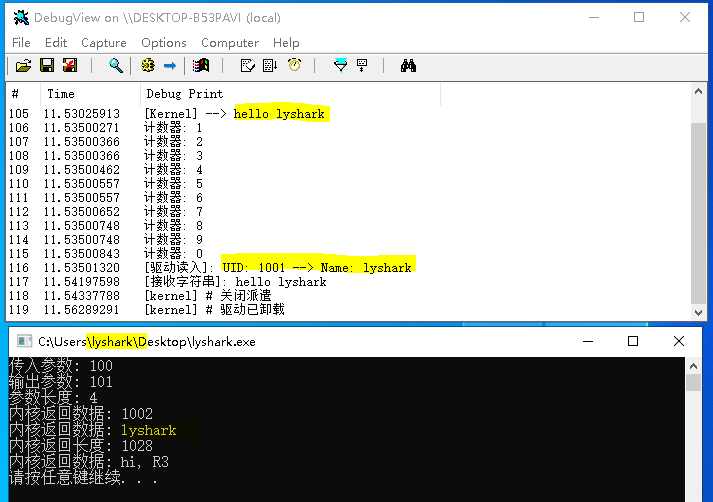Open the Edit menu
Viewport: 713px width, 502px height.
(x=56, y=43)
